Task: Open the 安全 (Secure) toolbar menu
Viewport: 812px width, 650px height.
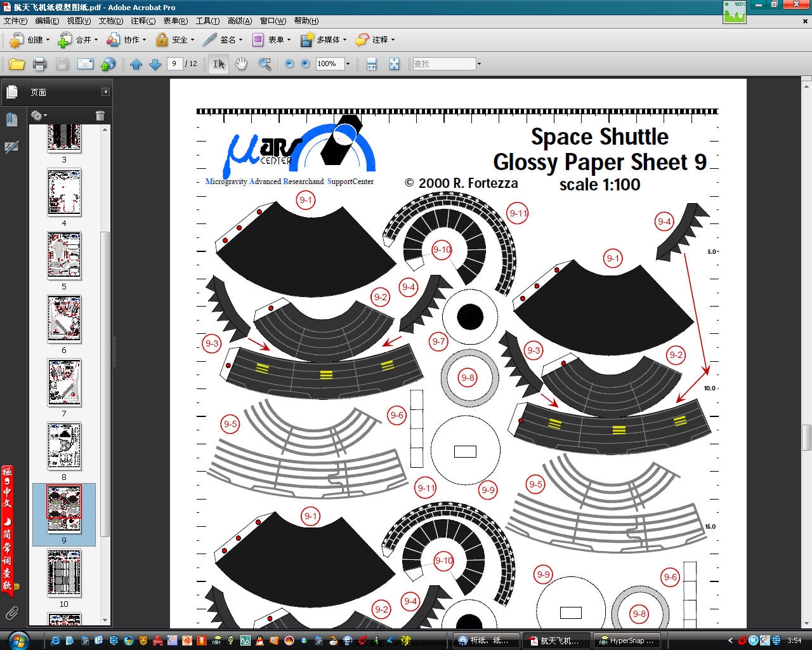Action: (174, 40)
